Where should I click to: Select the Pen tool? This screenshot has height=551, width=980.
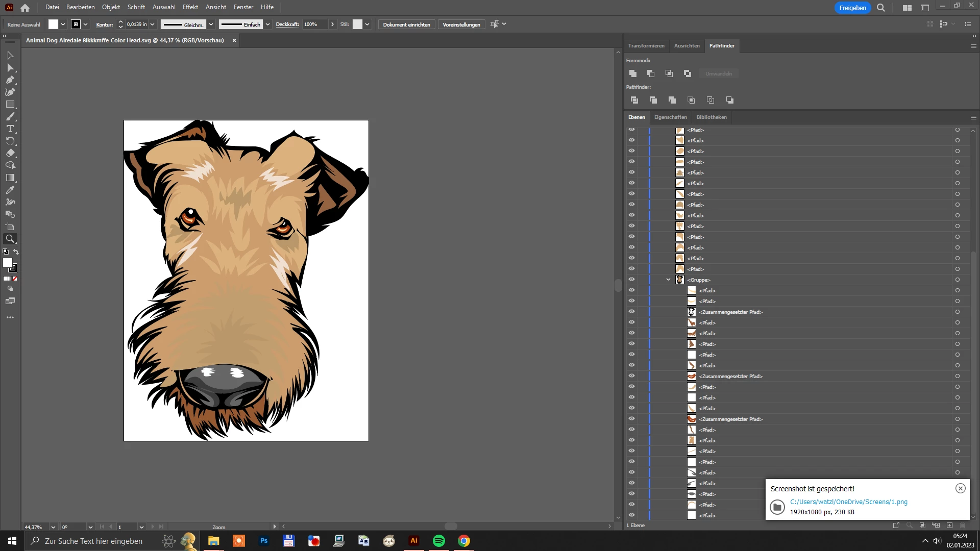pos(10,80)
